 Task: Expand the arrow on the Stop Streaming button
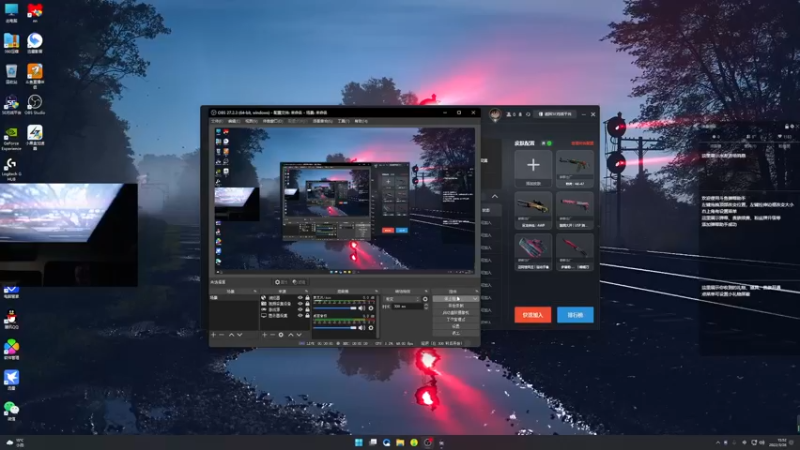(475, 299)
